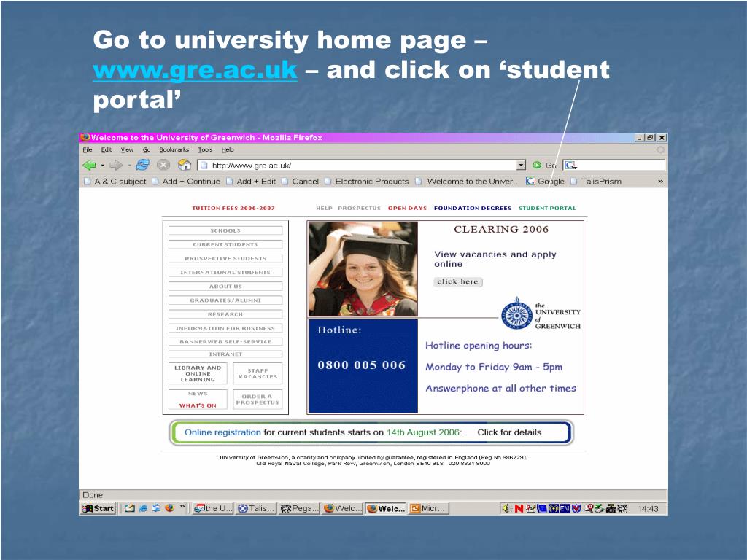The image size is (747, 560).
Task: Open the 'A & C subject' bookmark
Action: pyautogui.click(x=115, y=182)
